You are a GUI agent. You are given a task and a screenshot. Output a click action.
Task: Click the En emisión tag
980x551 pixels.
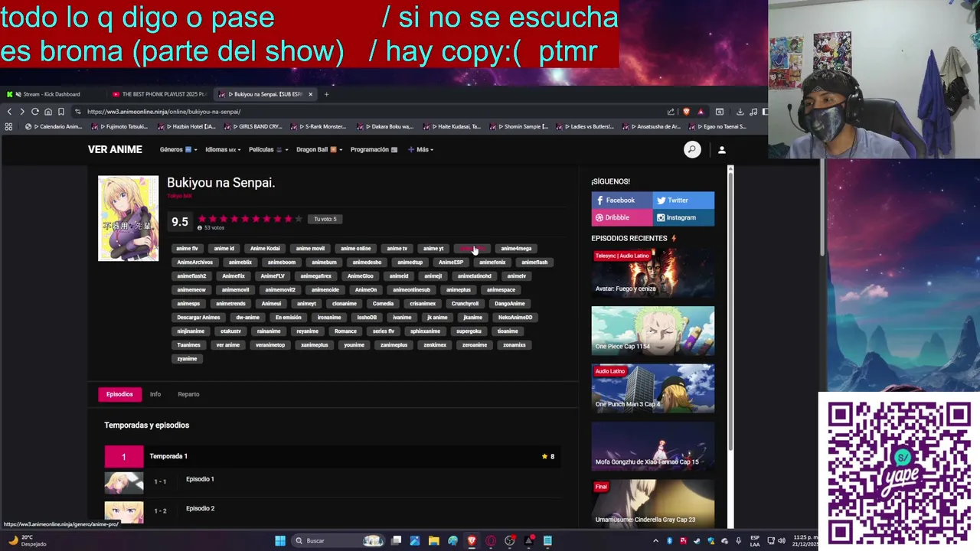[288, 318]
